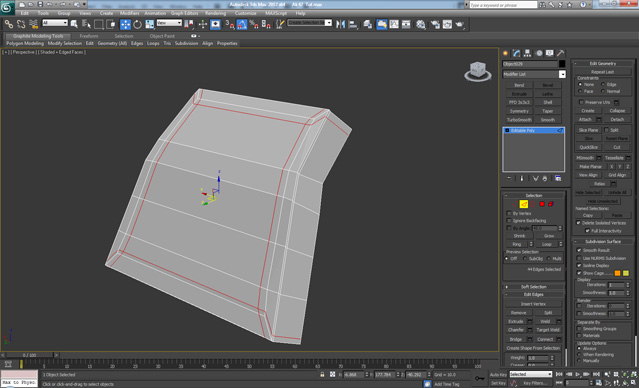Open the Utilities hammer panel tab
Viewport: 639px width, 388px height.
point(561,53)
